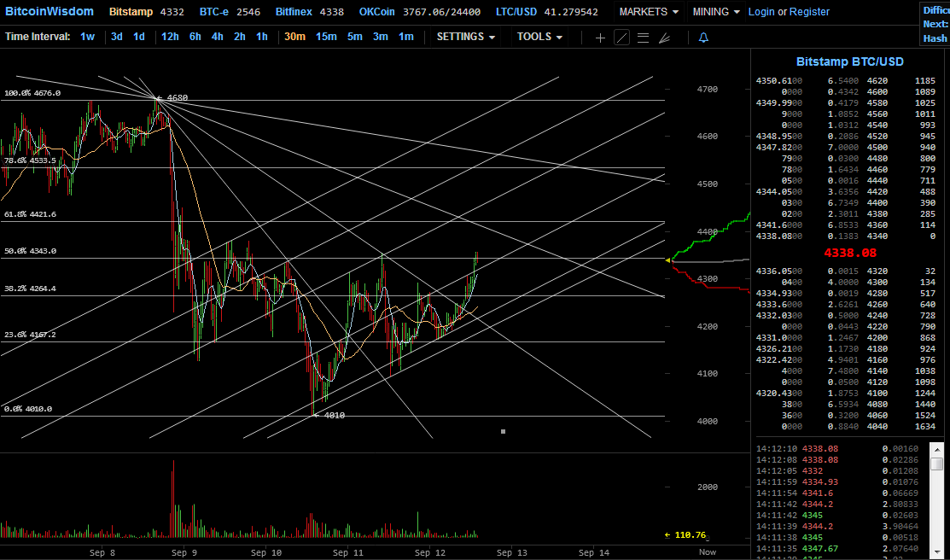The image size is (950, 560).
Task: Click the 14:11:35 4347.67 trade entry
Action: 838,549
